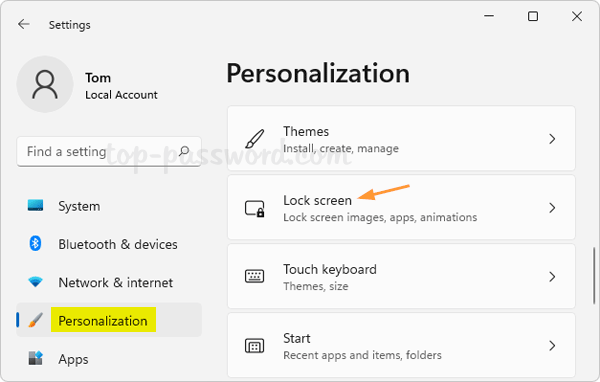
Task: Click the search magnifier icon
Action: click(184, 151)
